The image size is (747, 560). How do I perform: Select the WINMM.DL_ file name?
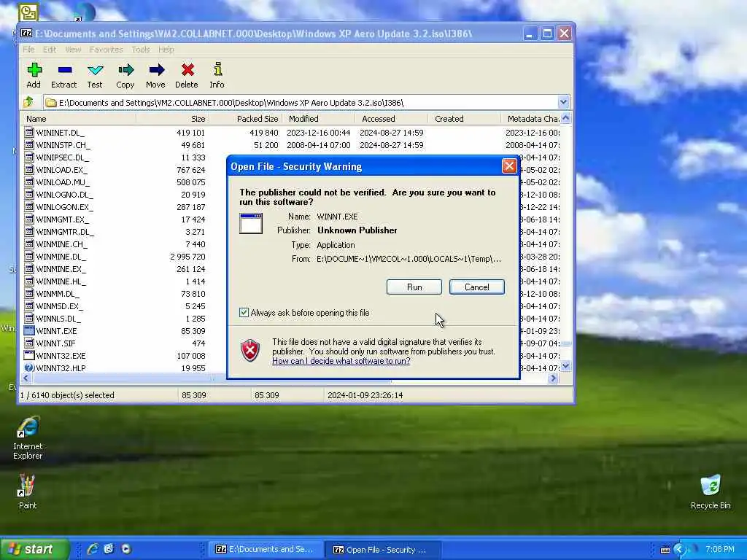click(x=58, y=294)
